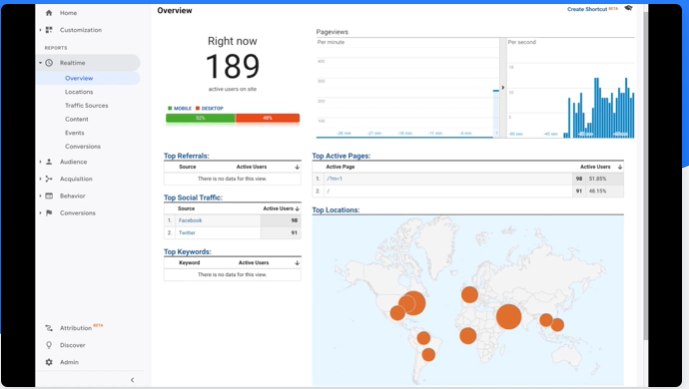Click Twitter row's 91 active users value
The image size is (689, 389).
[294, 233]
